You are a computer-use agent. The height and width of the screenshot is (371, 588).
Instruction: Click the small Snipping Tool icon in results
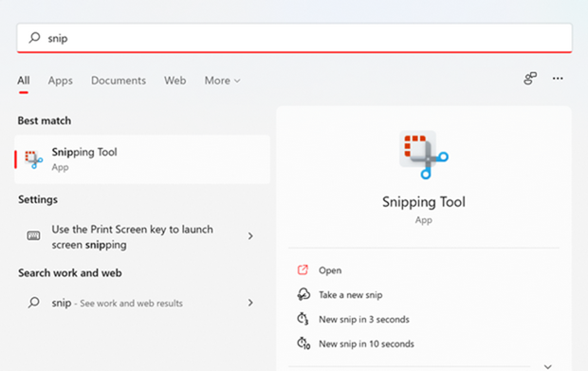tap(34, 159)
